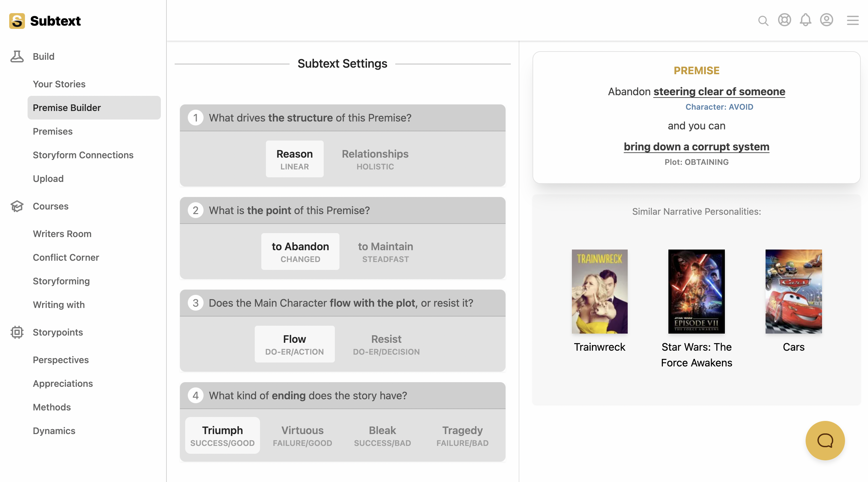Click the Subtext brand name
Viewport: 868px width, 482px height.
tap(55, 21)
